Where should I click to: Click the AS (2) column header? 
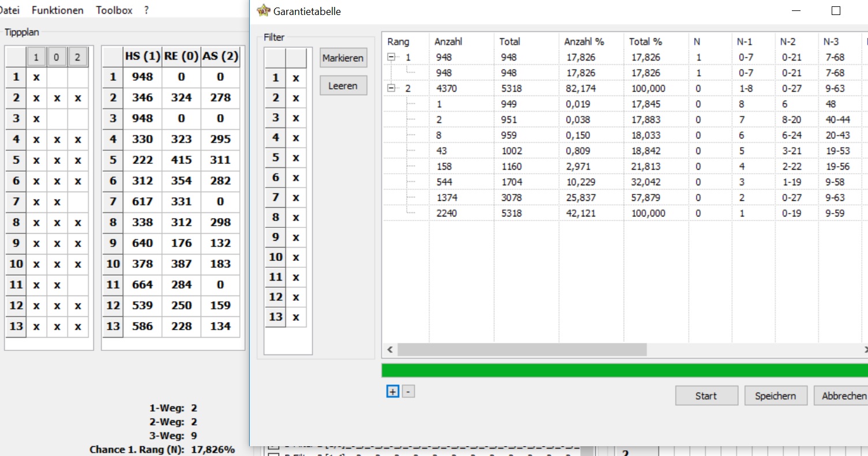[220, 57]
